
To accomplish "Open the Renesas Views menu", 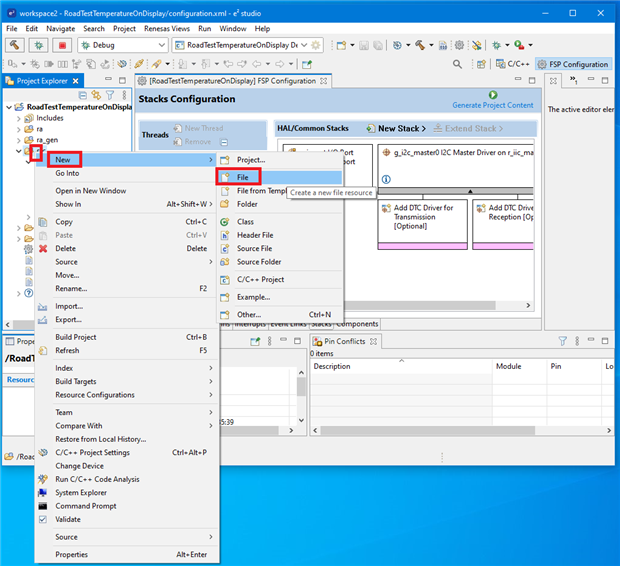I will (169, 29).
